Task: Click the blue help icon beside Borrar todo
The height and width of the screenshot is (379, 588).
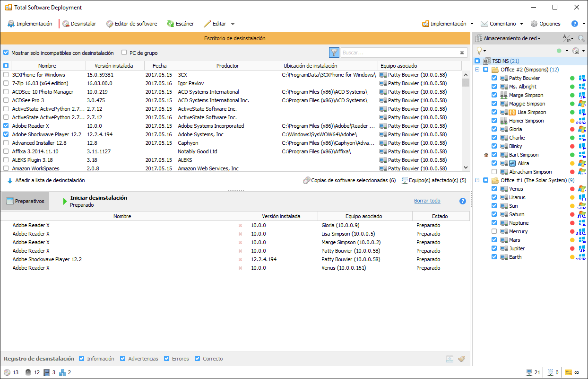Action: coord(463,201)
